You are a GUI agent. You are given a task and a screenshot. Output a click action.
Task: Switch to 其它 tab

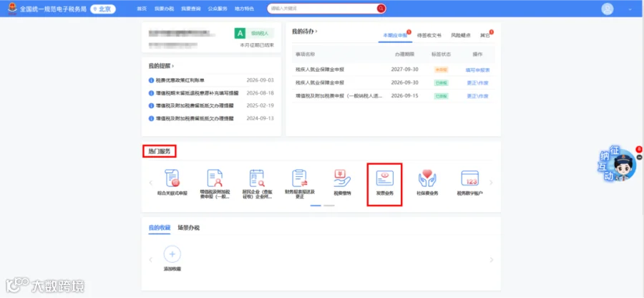coord(484,36)
